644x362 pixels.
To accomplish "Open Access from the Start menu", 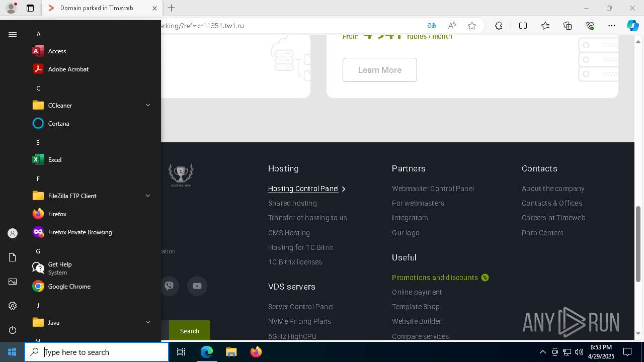I will (x=91, y=51).
